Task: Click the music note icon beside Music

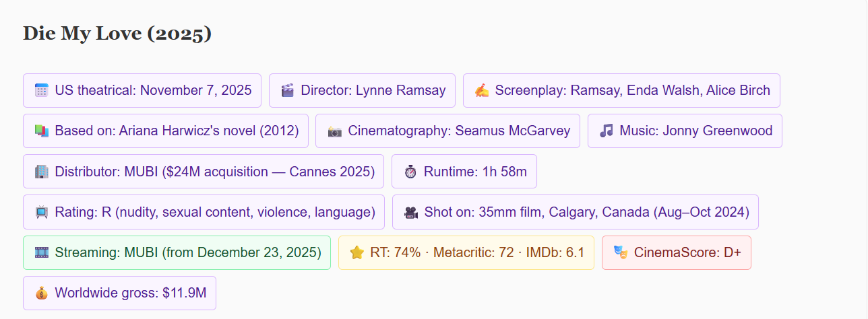Action: coord(607,131)
